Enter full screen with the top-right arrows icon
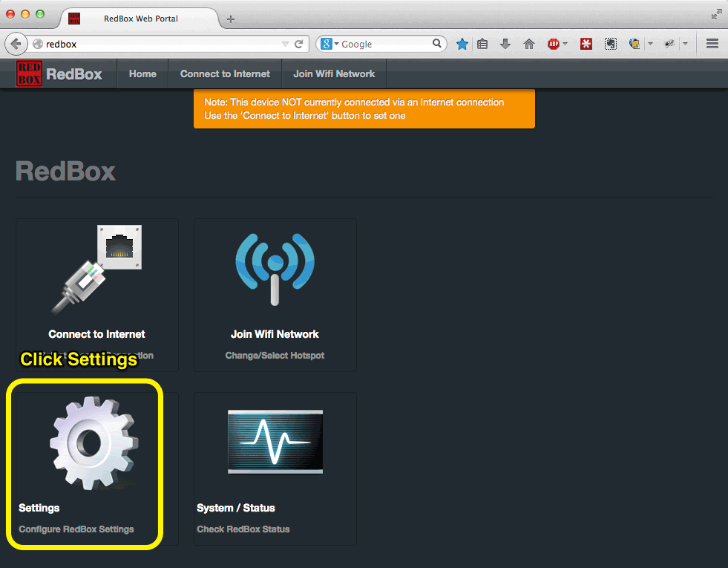Viewport: 728px width, 568px height. point(716,14)
